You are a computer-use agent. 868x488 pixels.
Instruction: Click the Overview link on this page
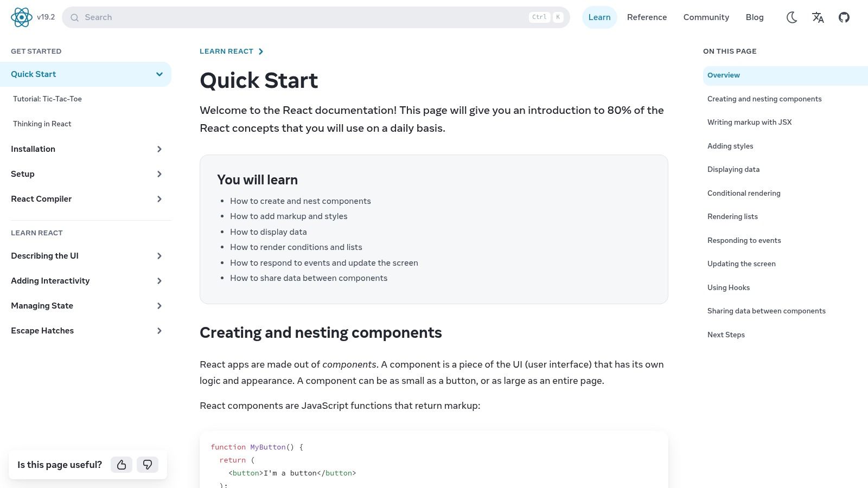point(723,75)
